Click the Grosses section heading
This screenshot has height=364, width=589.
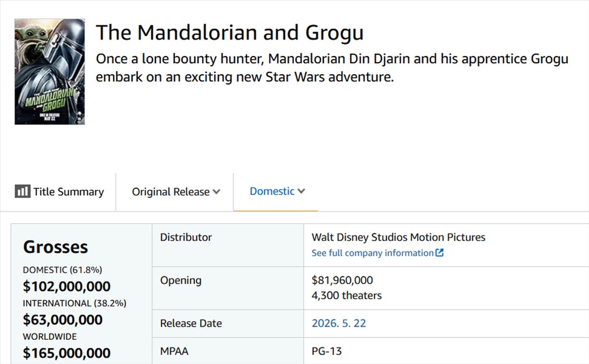tap(55, 247)
